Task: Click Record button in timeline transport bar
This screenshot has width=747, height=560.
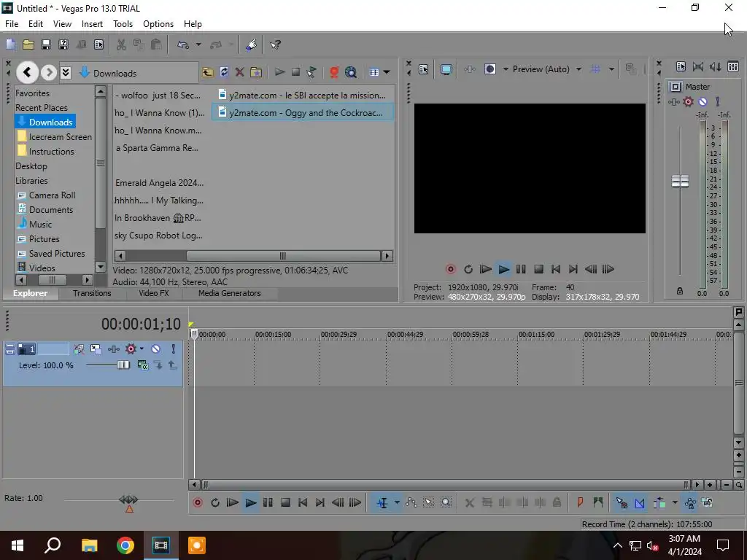Action: tap(198, 503)
